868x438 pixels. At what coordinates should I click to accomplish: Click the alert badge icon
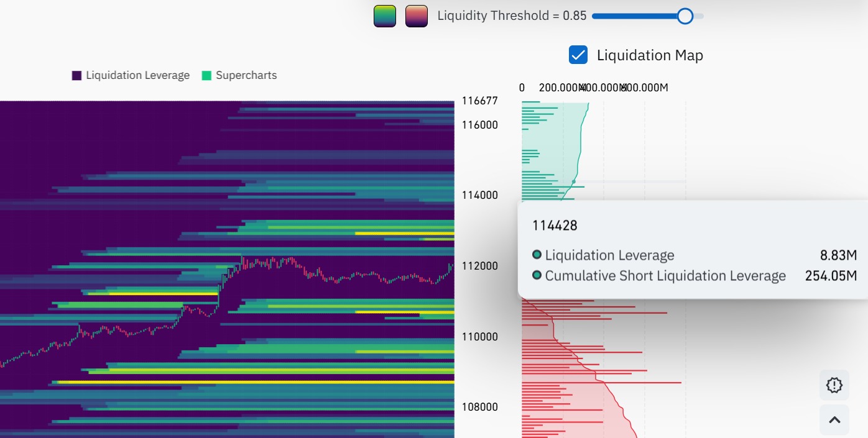(x=834, y=385)
